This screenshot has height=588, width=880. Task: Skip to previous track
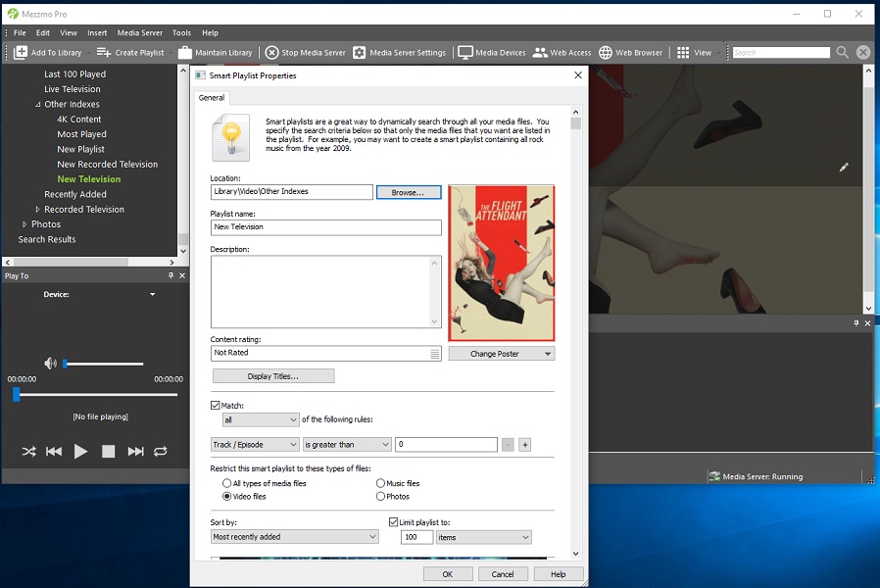54,451
